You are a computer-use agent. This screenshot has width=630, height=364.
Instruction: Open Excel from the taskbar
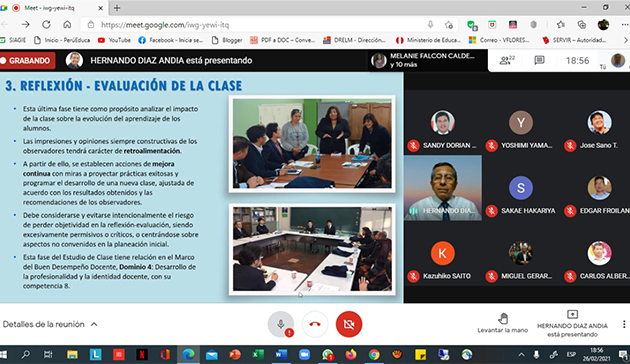click(258, 354)
